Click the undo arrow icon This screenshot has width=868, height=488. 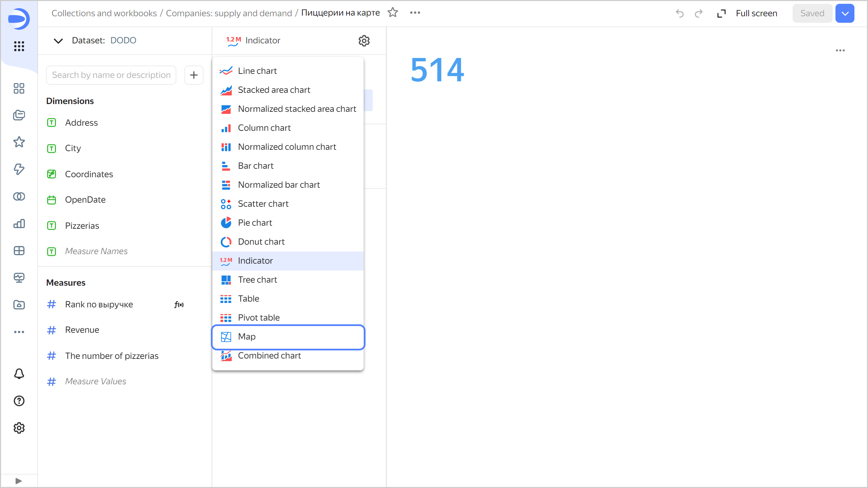[x=679, y=13]
